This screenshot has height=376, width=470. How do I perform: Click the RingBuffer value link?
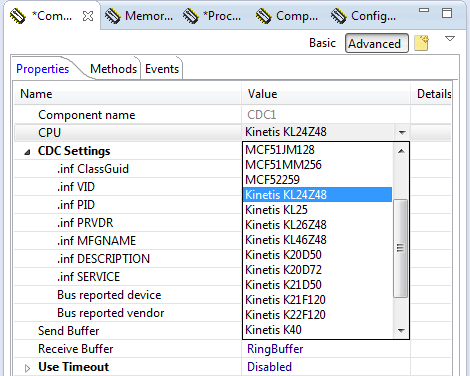tap(275, 349)
